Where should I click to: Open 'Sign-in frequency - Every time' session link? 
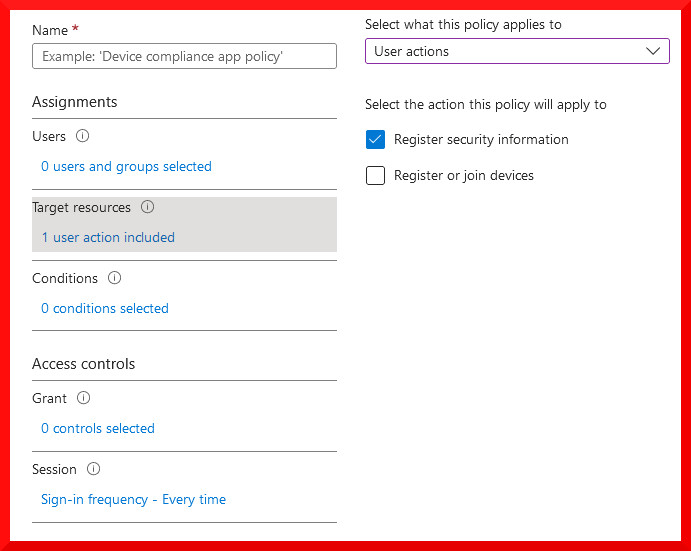[133, 499]
